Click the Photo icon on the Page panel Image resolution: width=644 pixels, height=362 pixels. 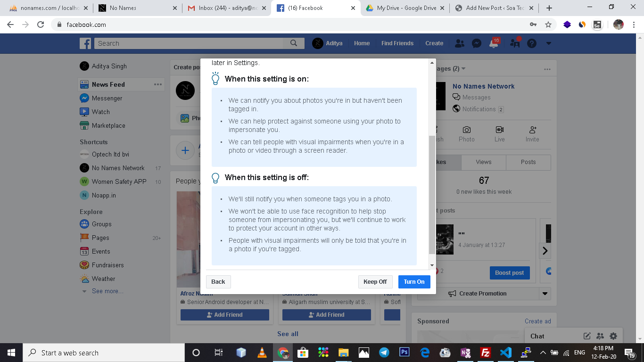click(467, 134)
